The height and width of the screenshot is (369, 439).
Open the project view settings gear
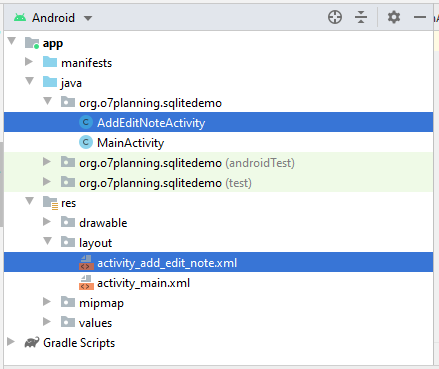pyautogui.click(x=394, y=17)
